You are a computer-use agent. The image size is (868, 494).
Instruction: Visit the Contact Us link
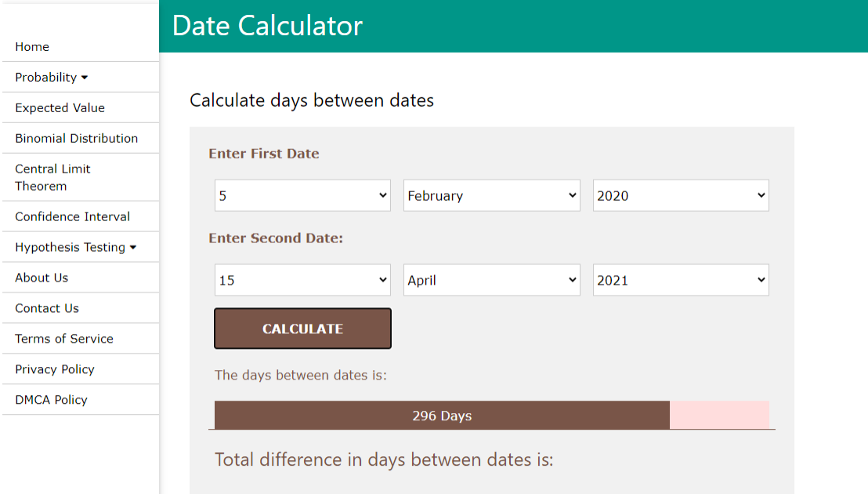pyautogui.click(x=47, y=309)
